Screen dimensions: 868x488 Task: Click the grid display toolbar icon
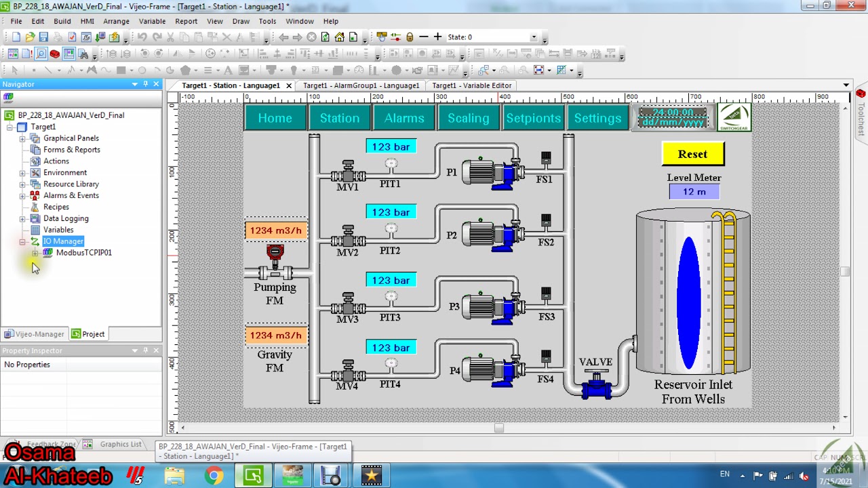coord(561,70)
